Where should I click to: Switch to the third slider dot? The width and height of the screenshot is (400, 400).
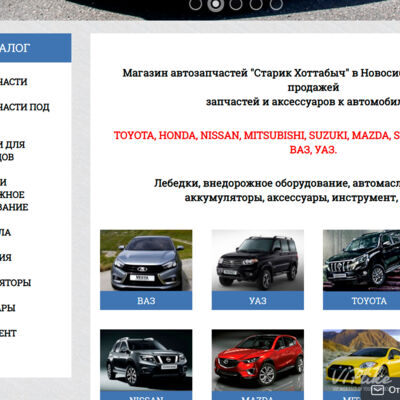[x=236, y=4]
